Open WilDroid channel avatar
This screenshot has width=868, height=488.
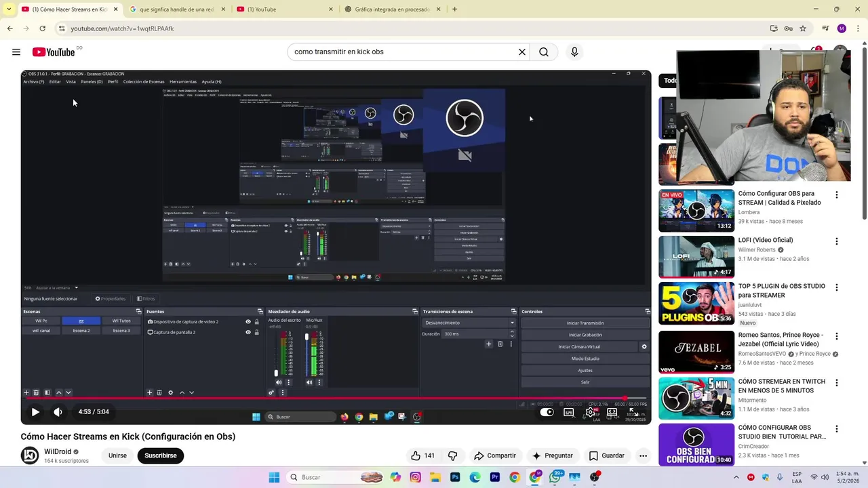click(x=30, y=455)
